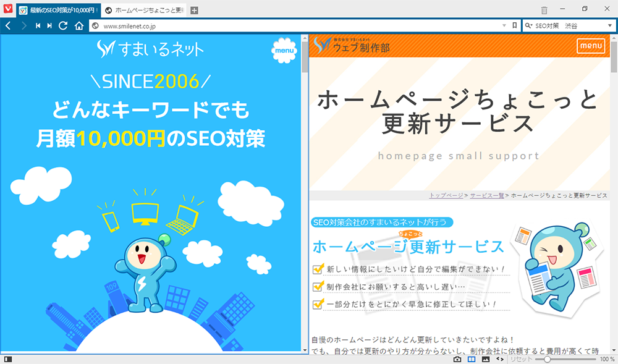Click the right page vertical scrollbar

[614, 57]
